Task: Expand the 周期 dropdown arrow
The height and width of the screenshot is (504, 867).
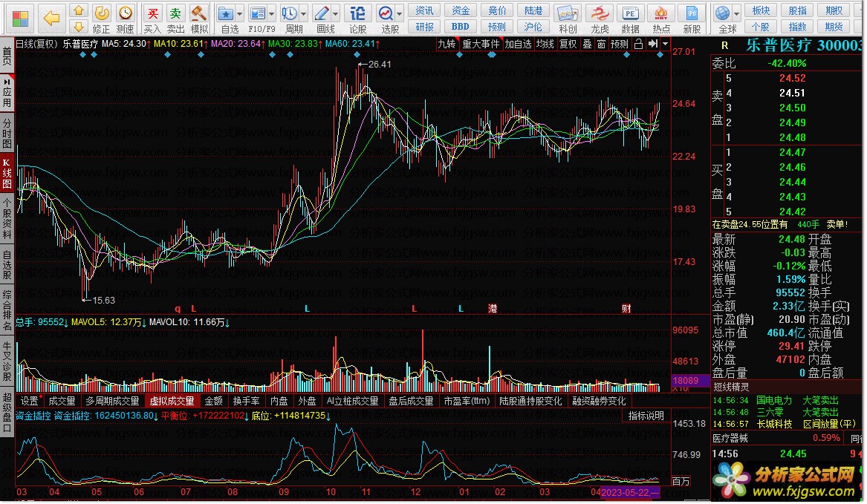Action: [x=304, y=14]
